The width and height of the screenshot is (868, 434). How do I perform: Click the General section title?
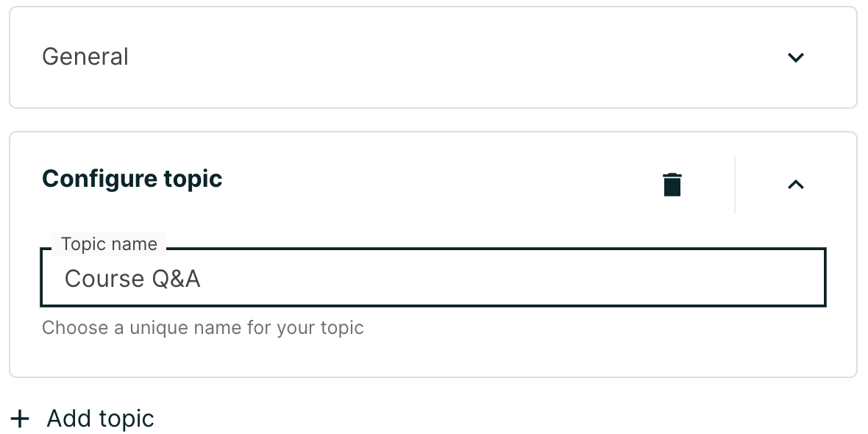pos(85,57)
